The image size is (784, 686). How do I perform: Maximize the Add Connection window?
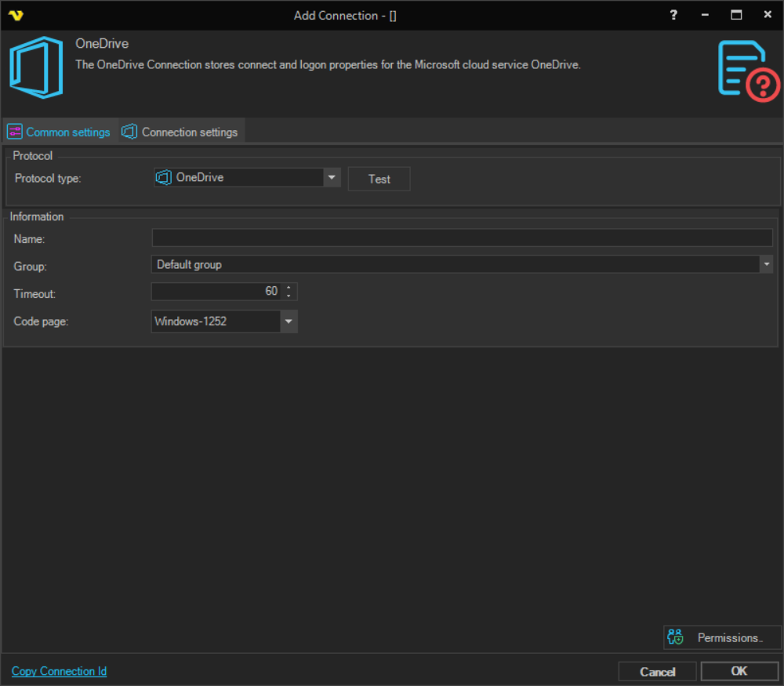point(736,15)
